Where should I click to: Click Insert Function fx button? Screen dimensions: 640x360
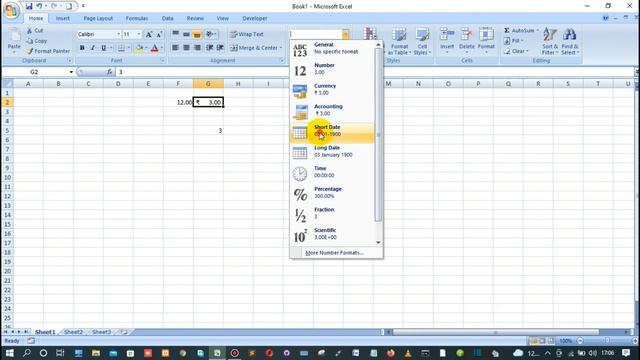[x=109, y=72]
